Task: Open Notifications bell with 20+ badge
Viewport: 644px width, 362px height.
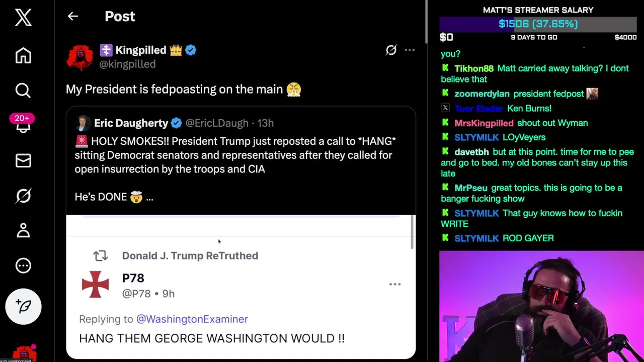Action: (x=23, y=125)
